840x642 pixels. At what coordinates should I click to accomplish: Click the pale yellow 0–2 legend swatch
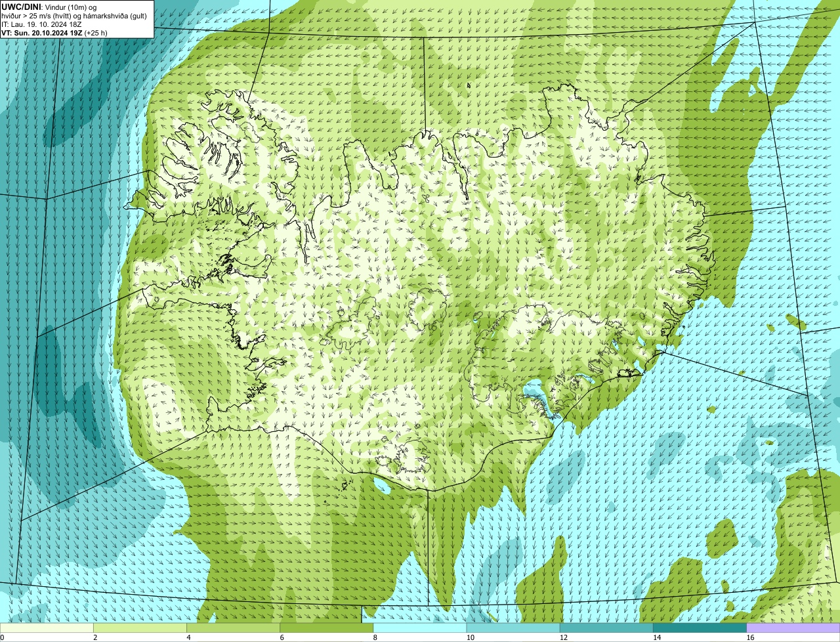pyautogui.click(x=47, y=628)
